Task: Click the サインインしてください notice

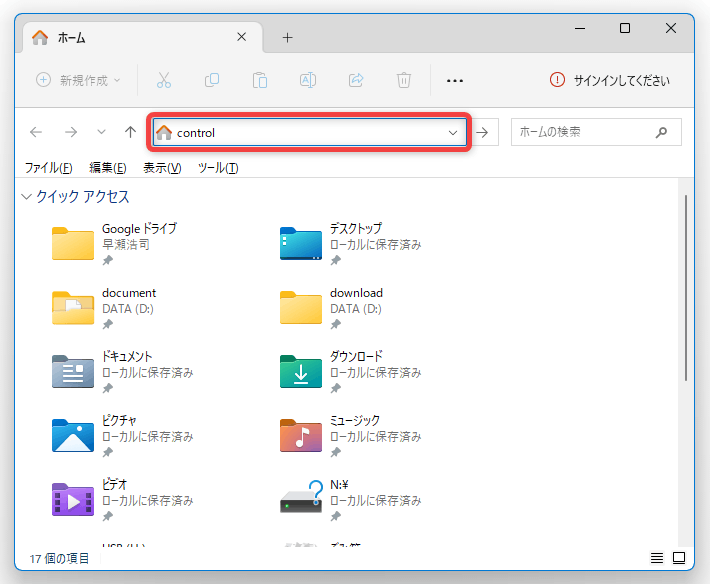Action: [609, 80]
